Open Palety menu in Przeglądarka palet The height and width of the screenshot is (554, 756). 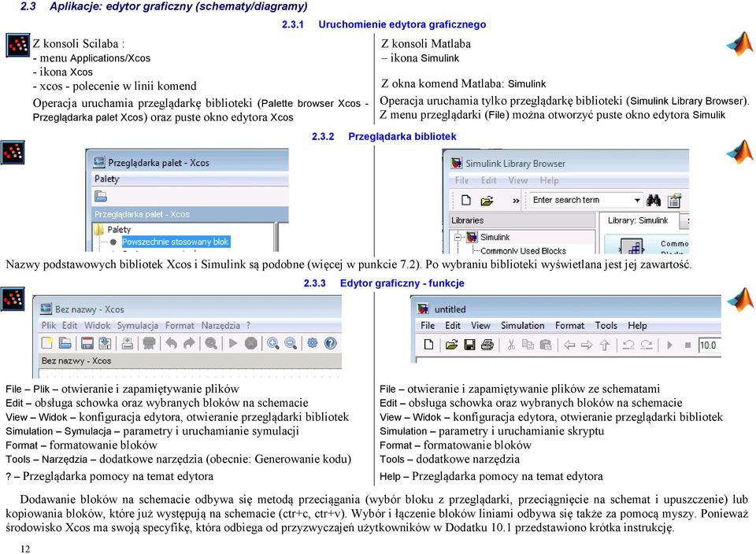(x=106, y=179)
